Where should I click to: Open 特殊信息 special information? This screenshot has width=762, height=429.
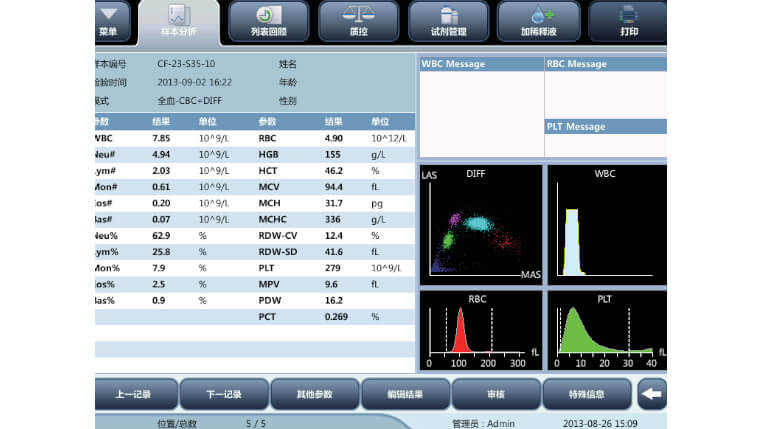pos(586,394)
